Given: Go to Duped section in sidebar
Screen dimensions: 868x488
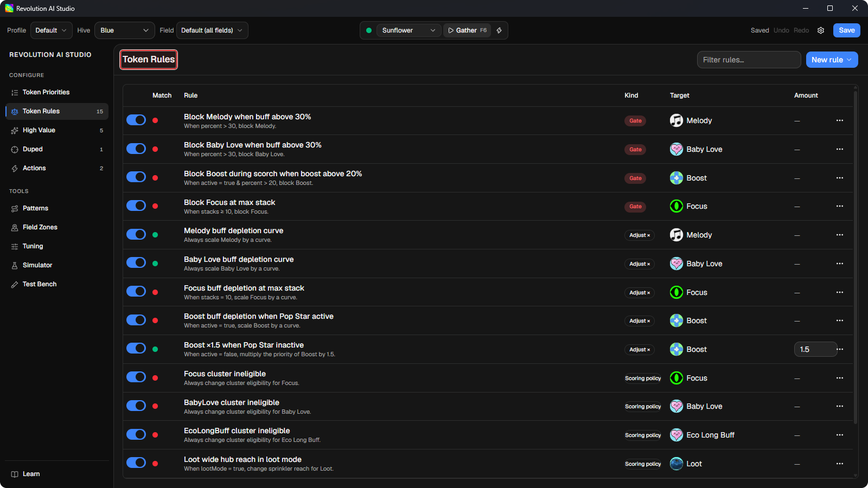Looking at the screenshot, I should pyautogui.click(x=57, y=149).
